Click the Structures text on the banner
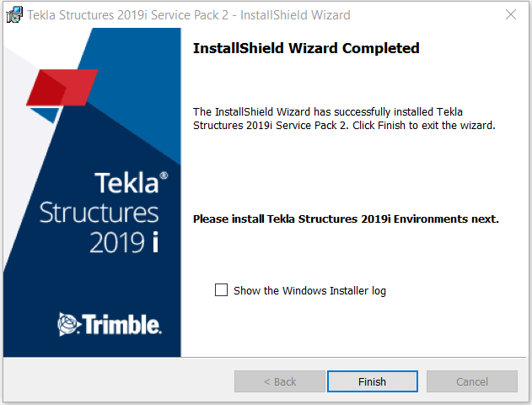Viewport: 532px width, 405px height. [x=99, y=213]
